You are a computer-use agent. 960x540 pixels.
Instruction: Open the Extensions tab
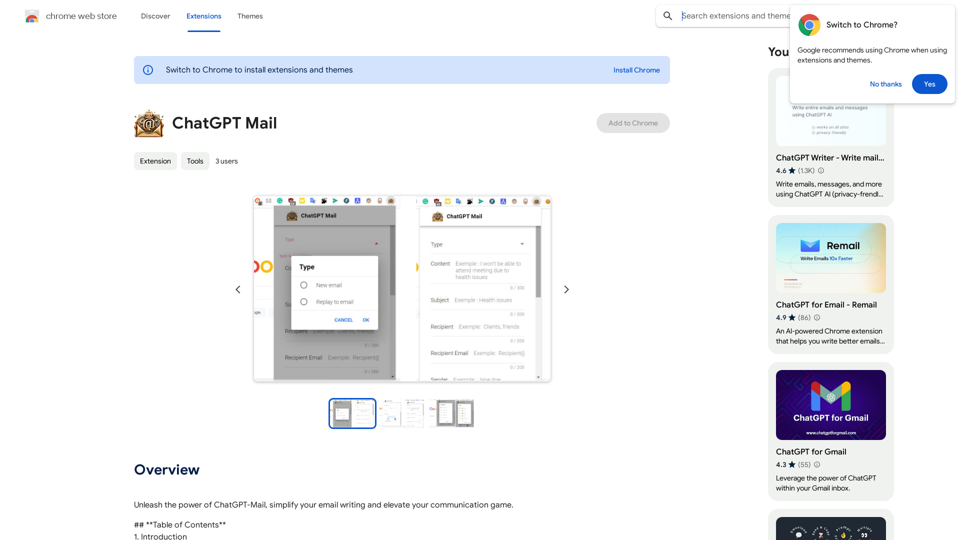click(204, 16)
